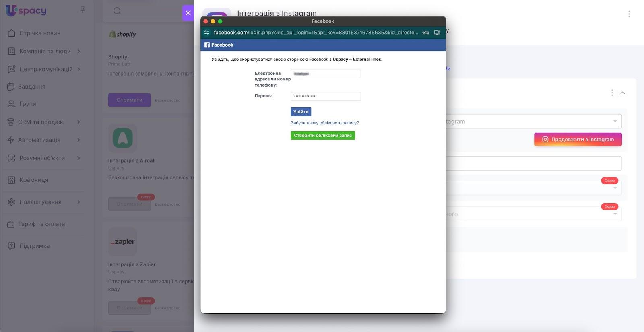Close the integration panel with purple X
The height and width of the screenshot is (332, 644).
pos(188,13)
